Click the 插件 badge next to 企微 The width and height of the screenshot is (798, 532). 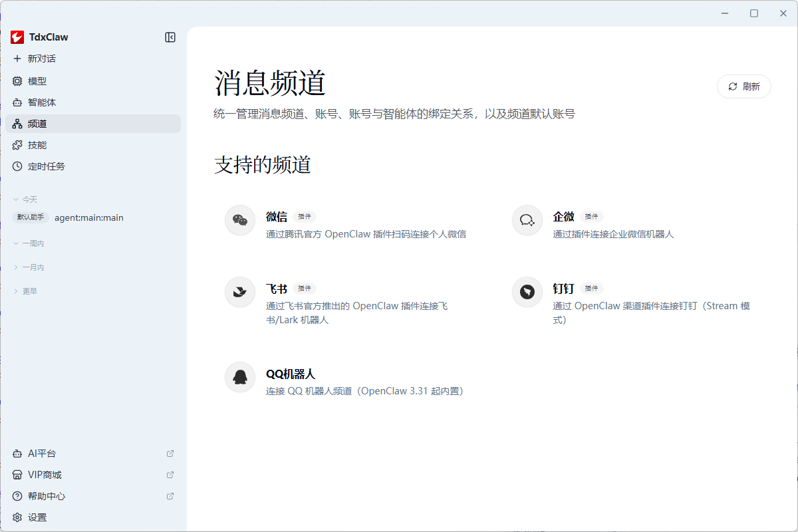click(x=592, y=217)
